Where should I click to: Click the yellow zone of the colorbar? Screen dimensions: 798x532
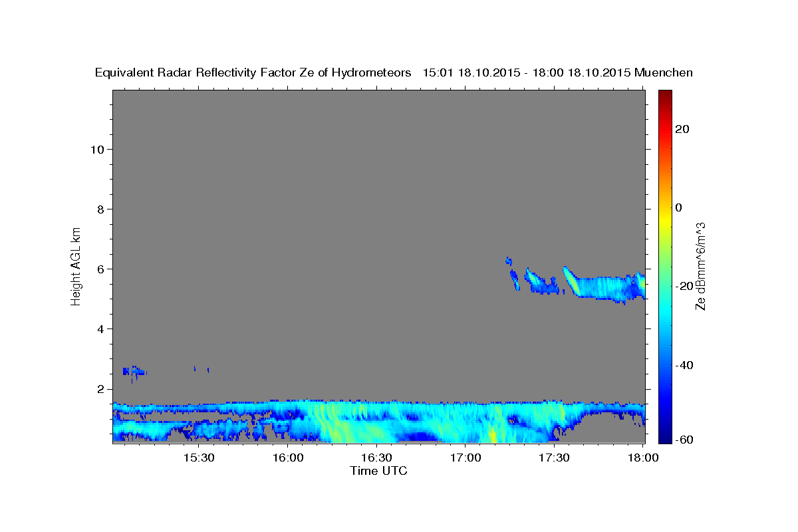click(x=665, y=219)
